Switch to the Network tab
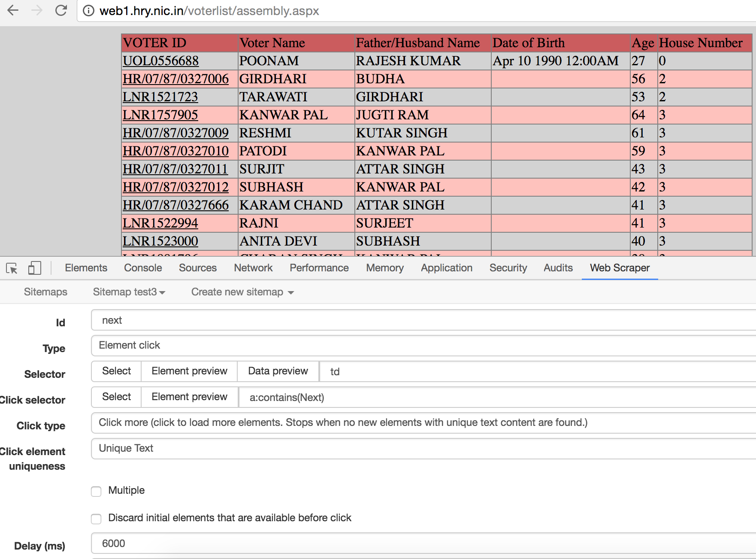 tap(253, 268)
